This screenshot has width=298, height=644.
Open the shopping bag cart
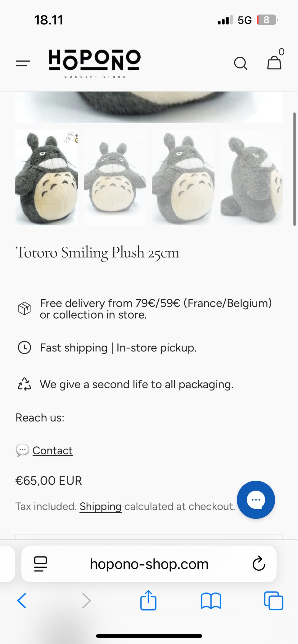274,62
